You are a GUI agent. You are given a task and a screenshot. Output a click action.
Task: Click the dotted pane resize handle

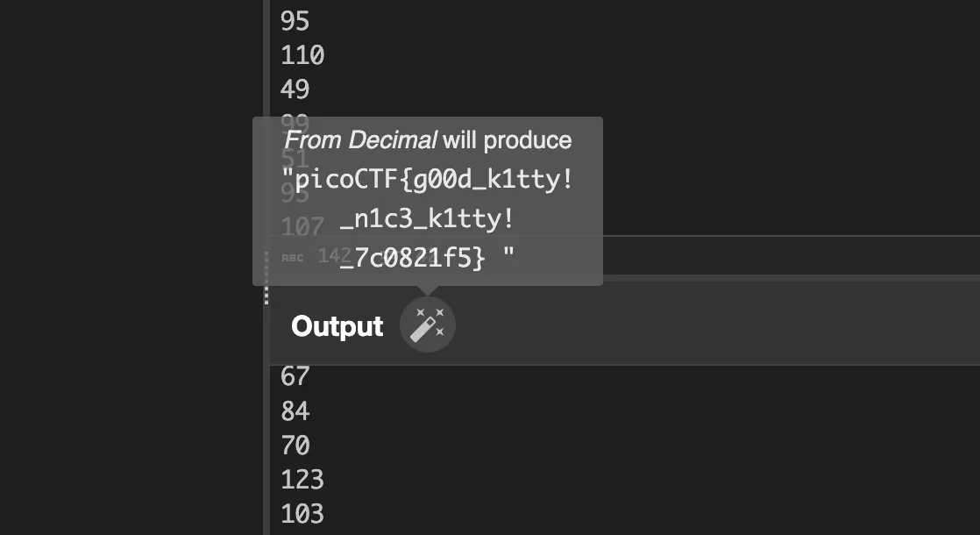click(266, 277)
